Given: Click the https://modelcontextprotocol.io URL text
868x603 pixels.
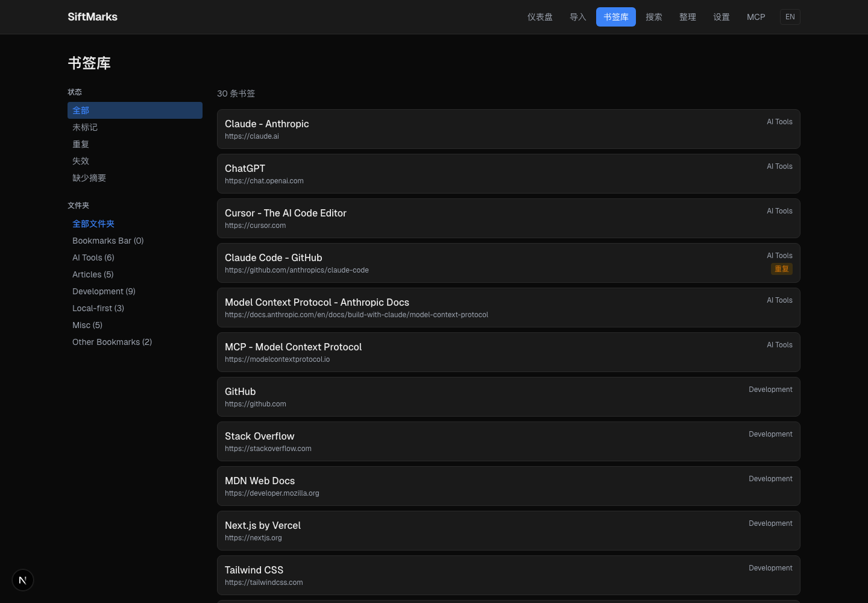Looking at the screenshot, I should 277,359.
